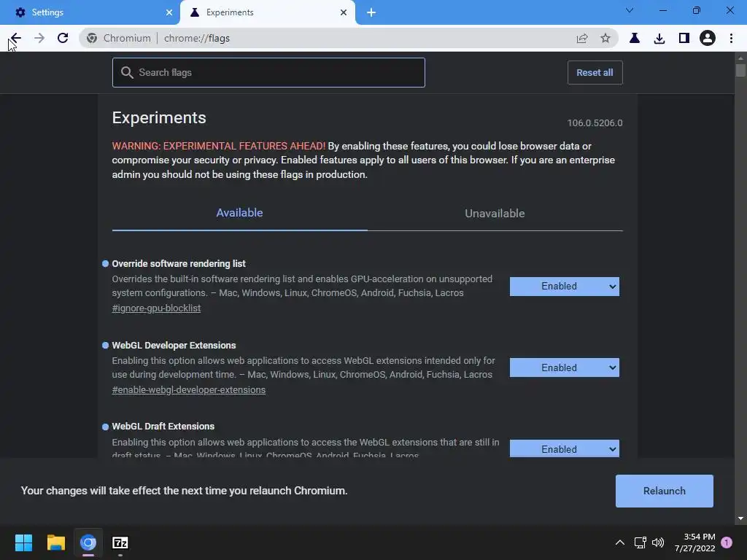
Task: Open the Downloads toolbar icon
Action: pos(659,38)
